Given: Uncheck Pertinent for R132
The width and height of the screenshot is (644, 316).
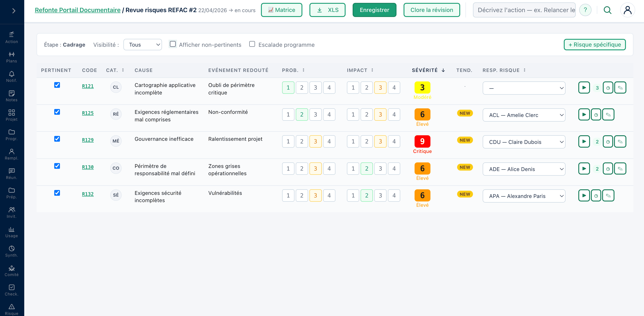Looking at the screenshot, I should coord(57,193).
